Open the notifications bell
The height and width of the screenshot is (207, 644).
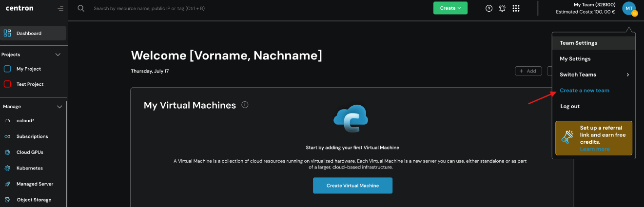[x=502, y=8]
